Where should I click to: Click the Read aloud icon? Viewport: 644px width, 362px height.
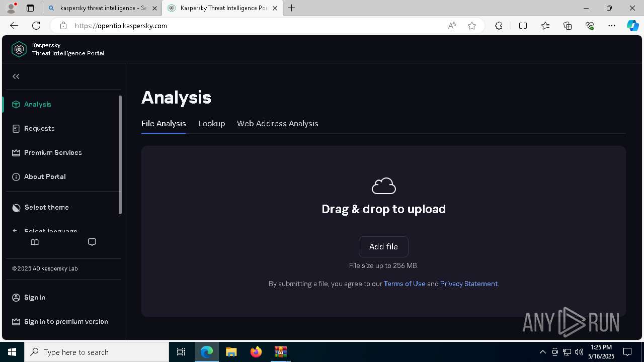(452, 26)
